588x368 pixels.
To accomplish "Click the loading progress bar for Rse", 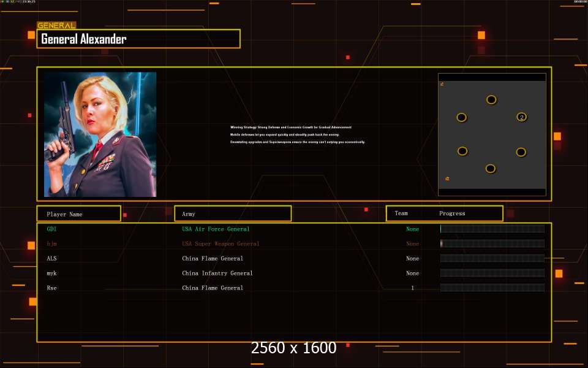I will [x=492, y=288].
